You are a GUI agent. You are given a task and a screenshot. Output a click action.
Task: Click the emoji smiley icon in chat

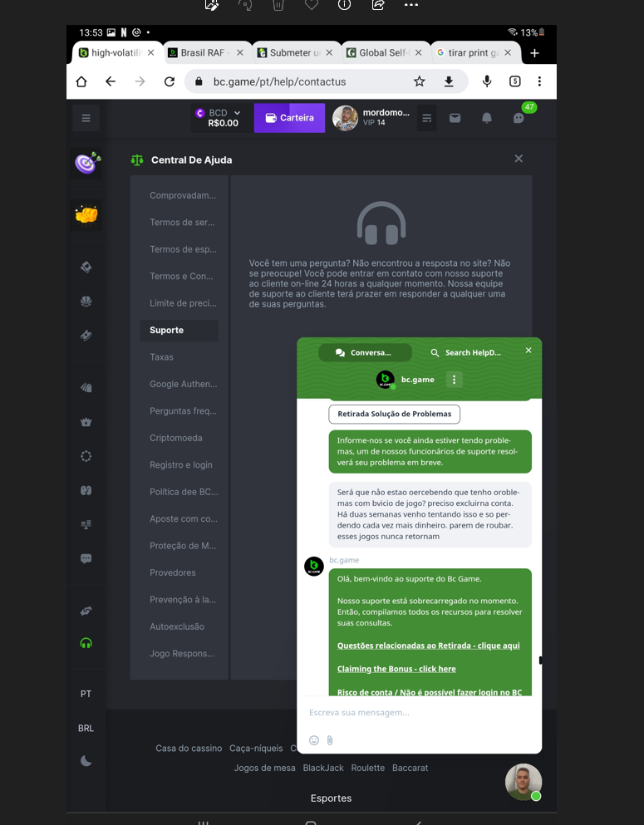(314, 740)
